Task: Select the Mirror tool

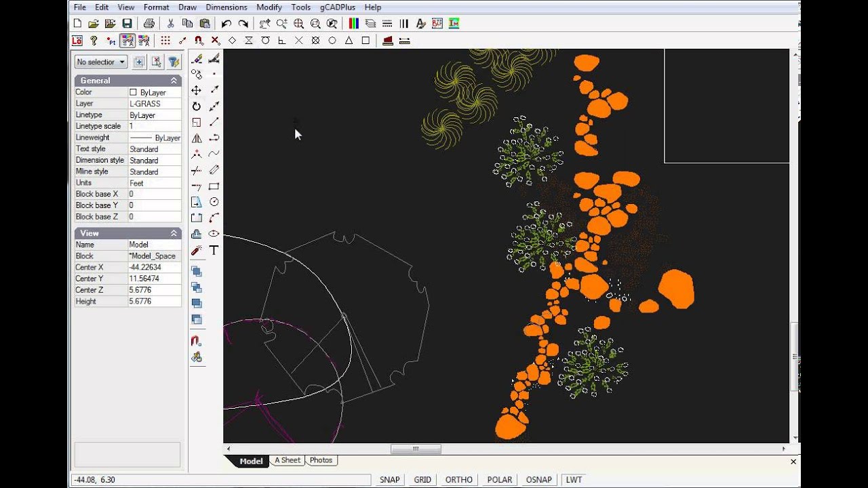Action: point(197,138)
